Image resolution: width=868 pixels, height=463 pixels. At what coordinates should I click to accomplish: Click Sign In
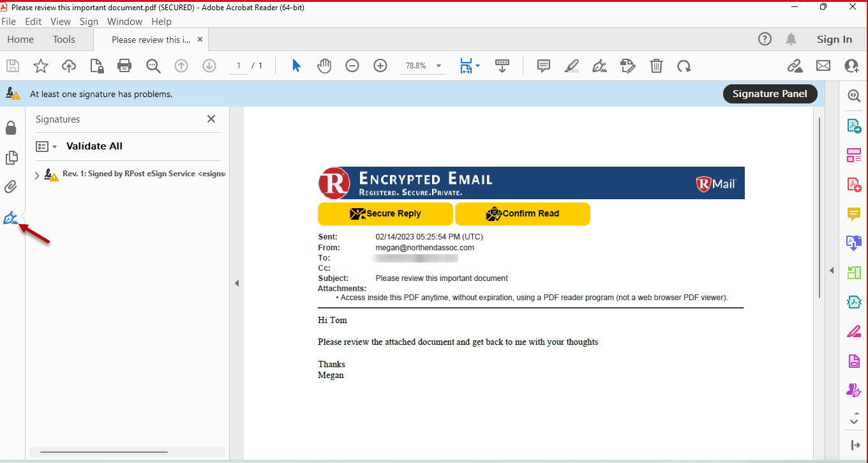pyautogui.click(x=834, y=40)
